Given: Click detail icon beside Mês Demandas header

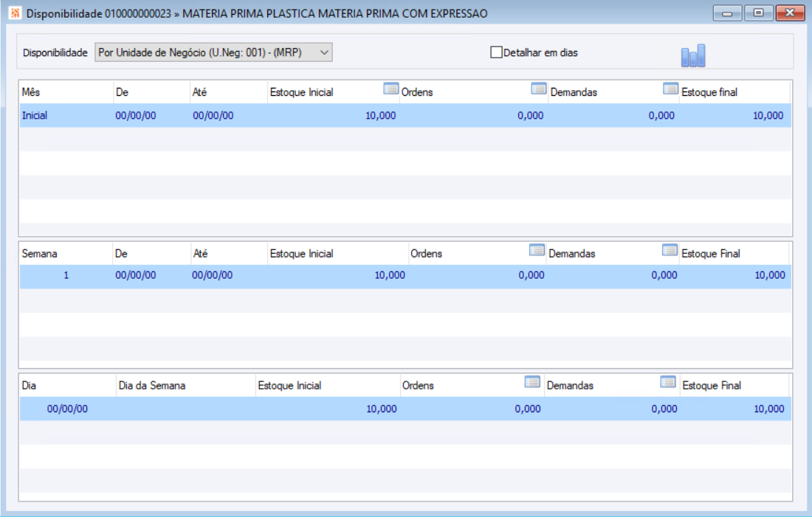Looking at the screenshot, I should point(670,89).
